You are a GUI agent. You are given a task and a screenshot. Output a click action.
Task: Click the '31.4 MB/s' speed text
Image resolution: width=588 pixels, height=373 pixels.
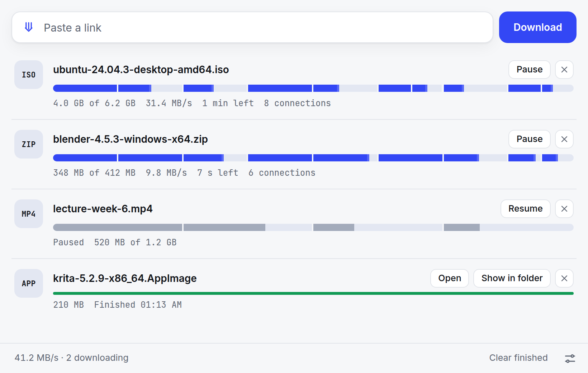tap(169, 103)
